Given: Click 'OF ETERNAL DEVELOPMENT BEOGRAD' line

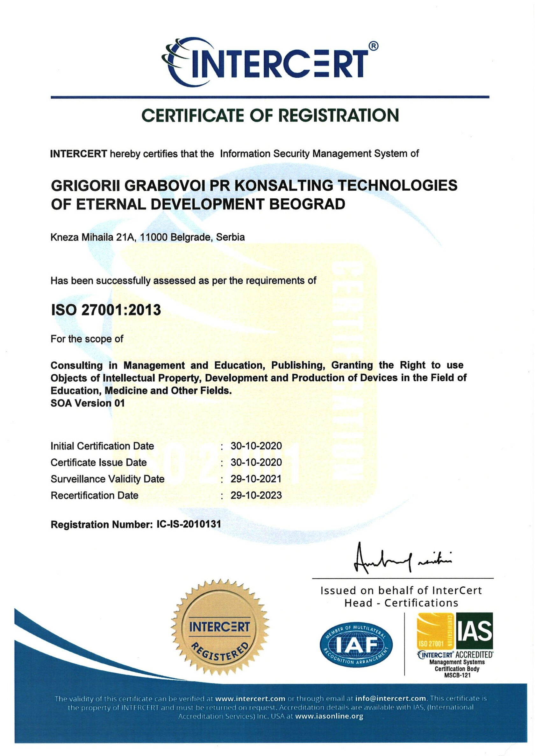Looking at the screenshot, I should pyautogui.click(x=198, y=204).
